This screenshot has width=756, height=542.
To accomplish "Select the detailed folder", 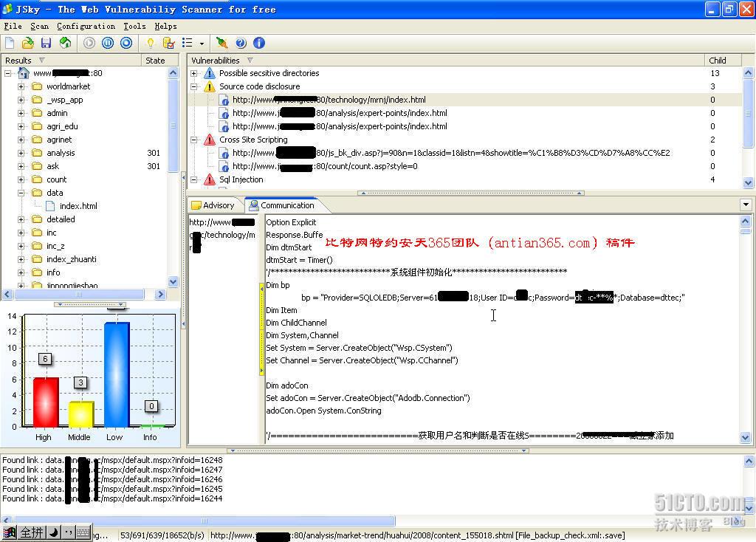I will point(61,219).
